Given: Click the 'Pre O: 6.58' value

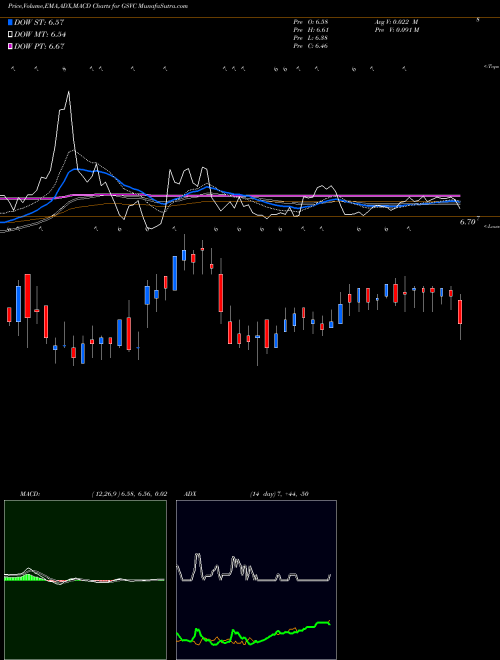Looking at the screenshot, I should click(311, 21).
